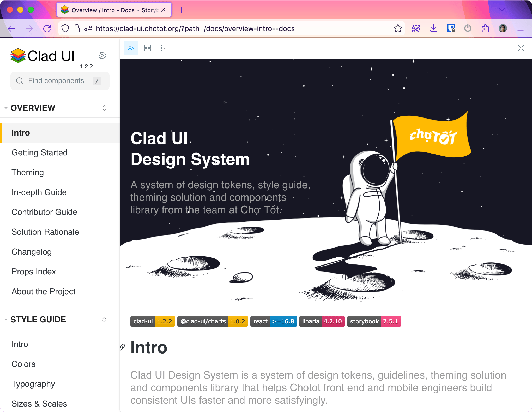Open the Getting Started page
Image resolution: width=532 pixels, height=412 pixels.
click(39, 152)
